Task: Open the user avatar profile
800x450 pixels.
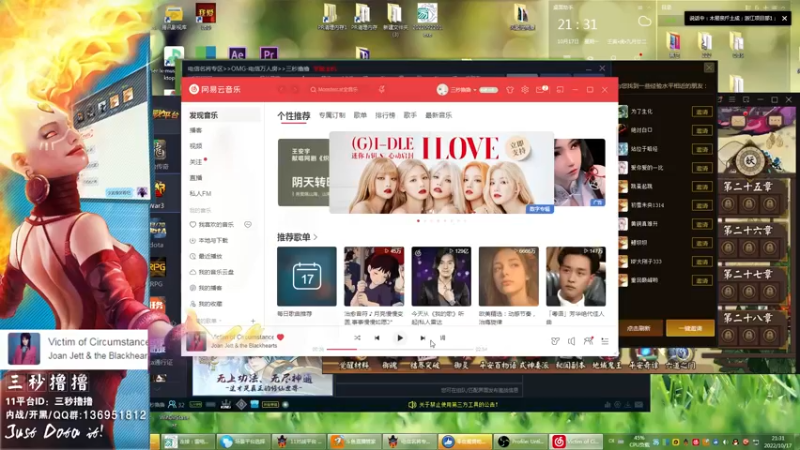Action: pos(442,89)
